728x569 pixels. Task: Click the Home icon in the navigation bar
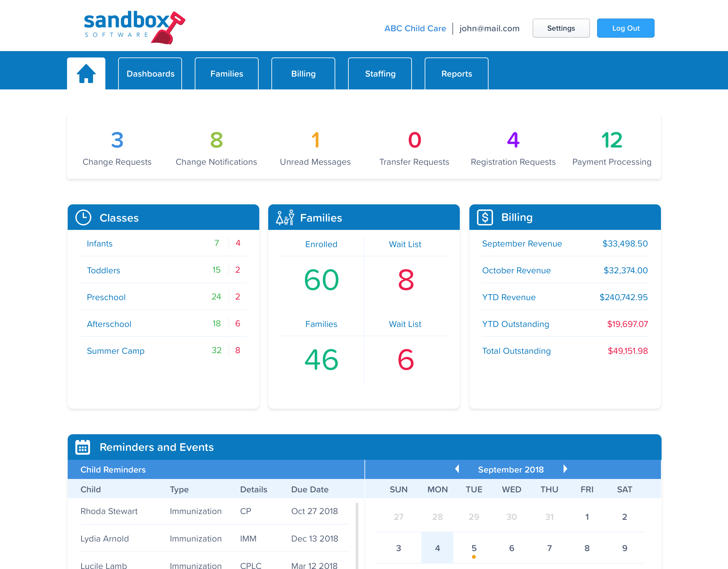pyautogui.click(x=86, y=73)
